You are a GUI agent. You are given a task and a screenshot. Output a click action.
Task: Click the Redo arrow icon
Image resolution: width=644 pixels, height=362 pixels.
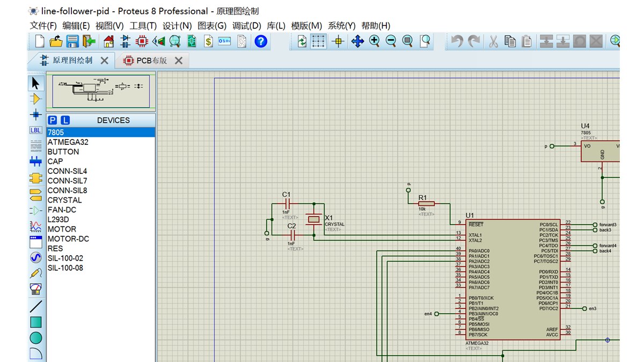coord(474,41)
